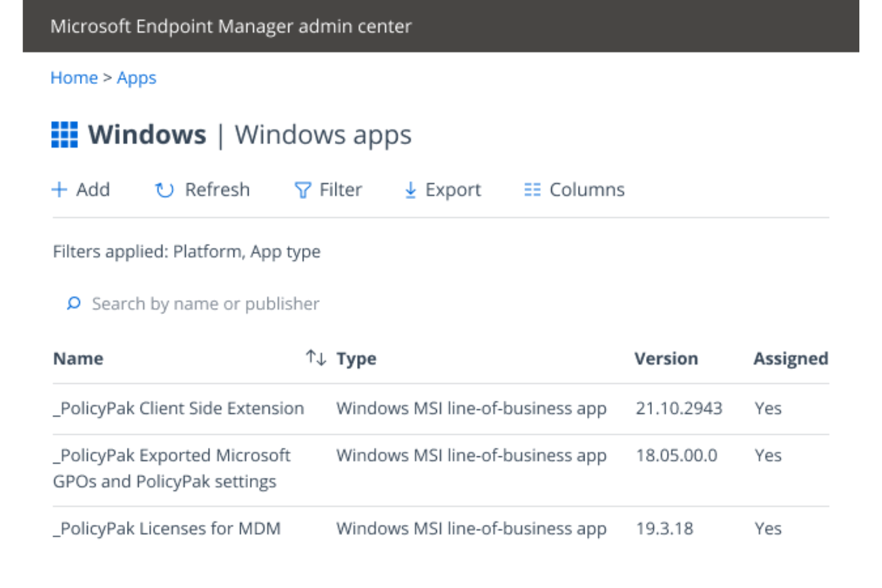Open the Filter options panel
The height and width of the screenshot is (588, 882).
pyautogui.click(x=328, y=189)
